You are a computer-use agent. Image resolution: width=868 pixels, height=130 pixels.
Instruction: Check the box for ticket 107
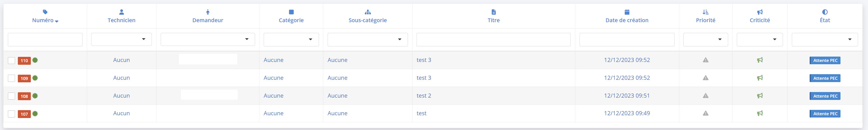click(x=11, y=114)
